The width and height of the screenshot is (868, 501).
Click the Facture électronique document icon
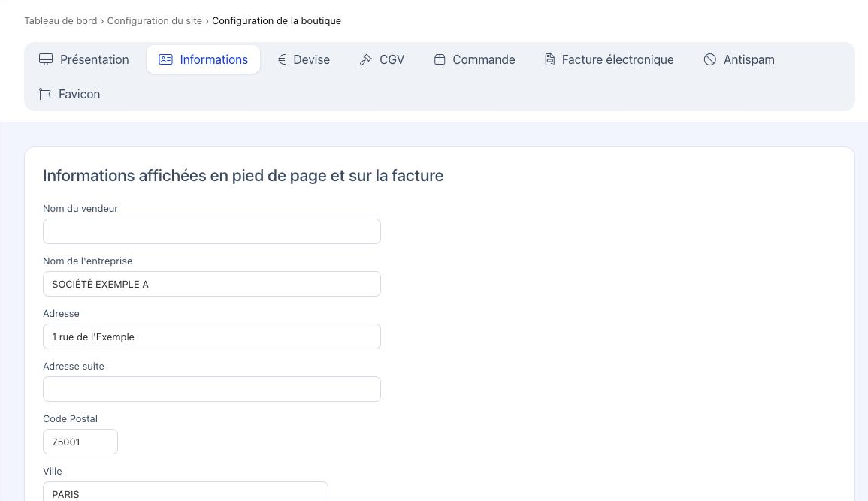tap(549, 60)
